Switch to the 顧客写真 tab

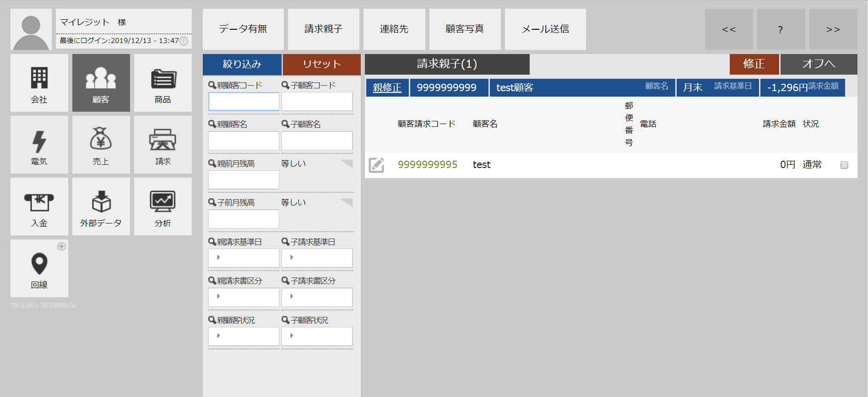coord(465,29)
